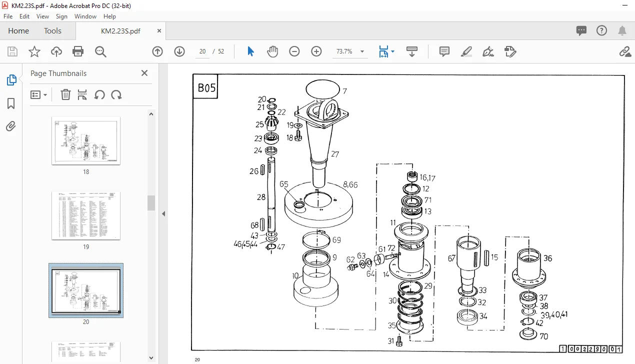Open the Attachments paperclip panel
This screenshot has height=364, width=635.
click(11, 126)
